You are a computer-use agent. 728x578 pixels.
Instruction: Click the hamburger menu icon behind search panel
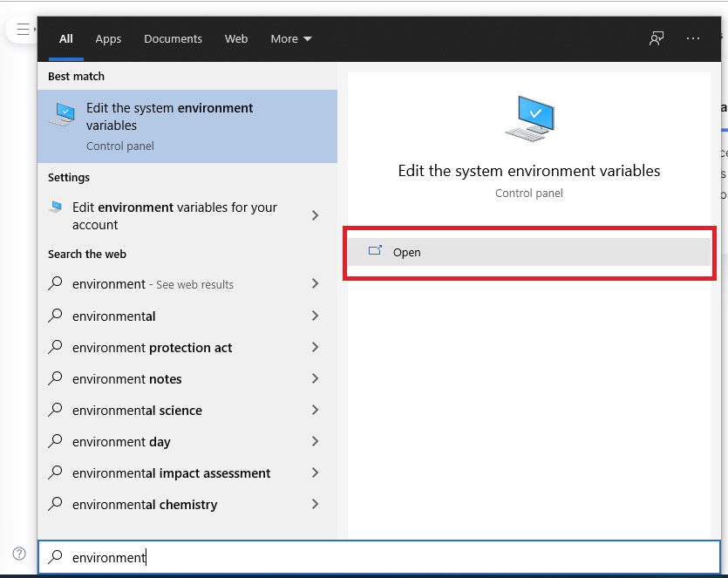[23, 30]
